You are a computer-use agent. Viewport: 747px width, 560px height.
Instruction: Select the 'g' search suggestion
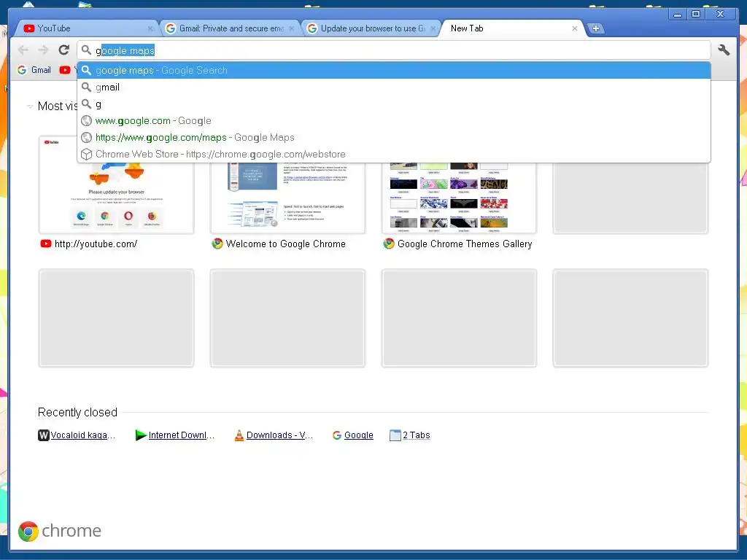pyautogui.click(x=394, y=104)
